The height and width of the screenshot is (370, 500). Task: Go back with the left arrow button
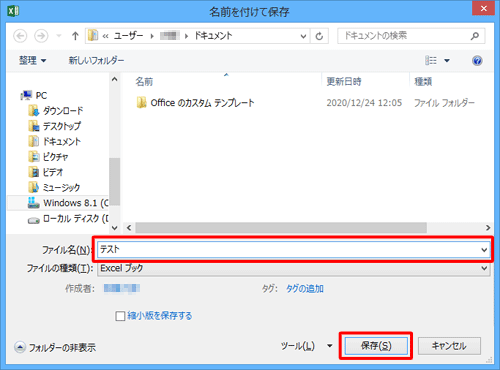20,36
